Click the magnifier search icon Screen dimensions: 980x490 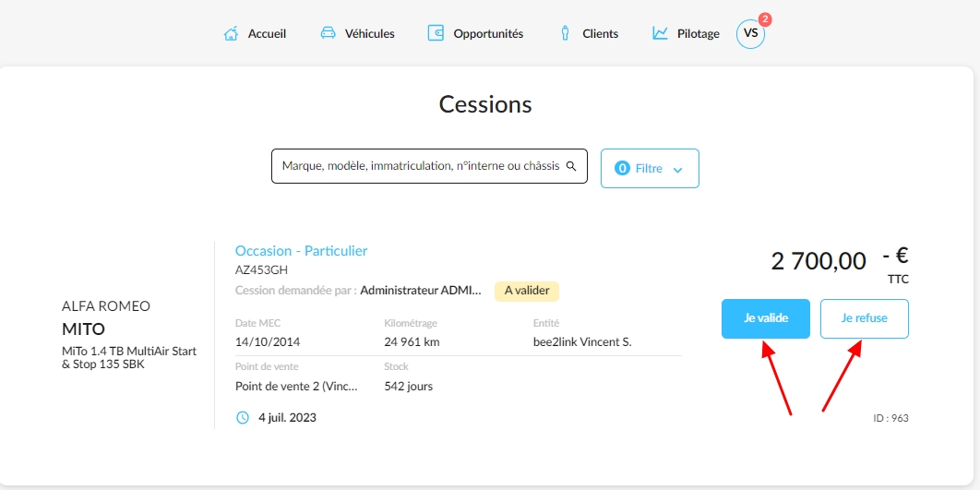pos(570,166)
